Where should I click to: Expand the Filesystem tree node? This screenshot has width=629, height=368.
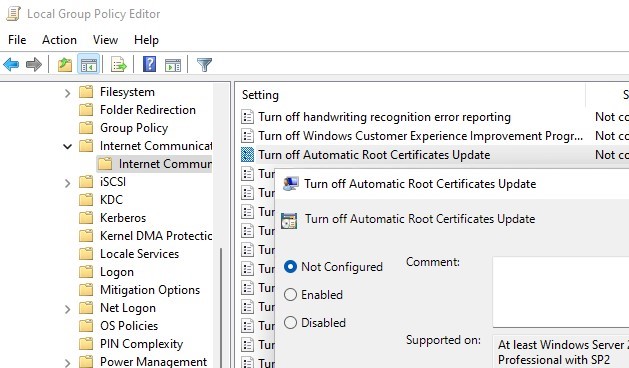click(67, 93)
